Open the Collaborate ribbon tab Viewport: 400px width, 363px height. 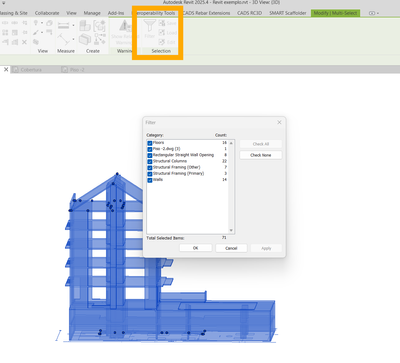[x=47, y=13]
